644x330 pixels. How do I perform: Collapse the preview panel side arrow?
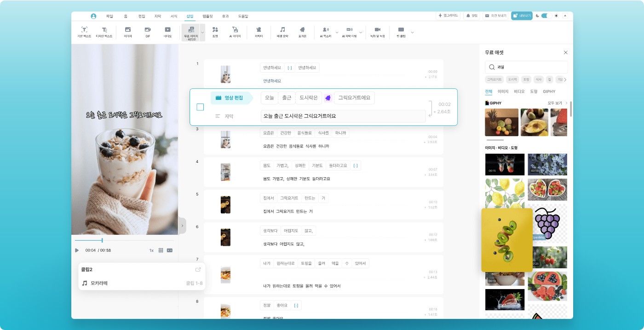(182, 226)
